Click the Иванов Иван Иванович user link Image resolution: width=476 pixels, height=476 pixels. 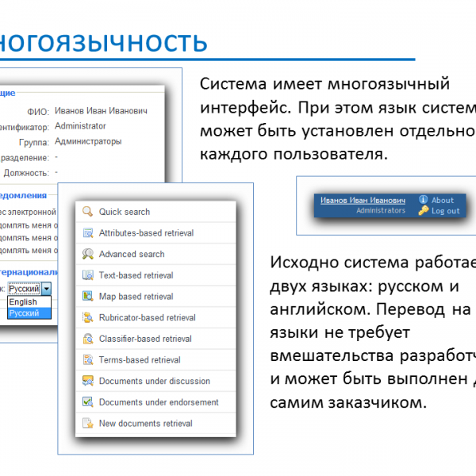coord(363,201)
